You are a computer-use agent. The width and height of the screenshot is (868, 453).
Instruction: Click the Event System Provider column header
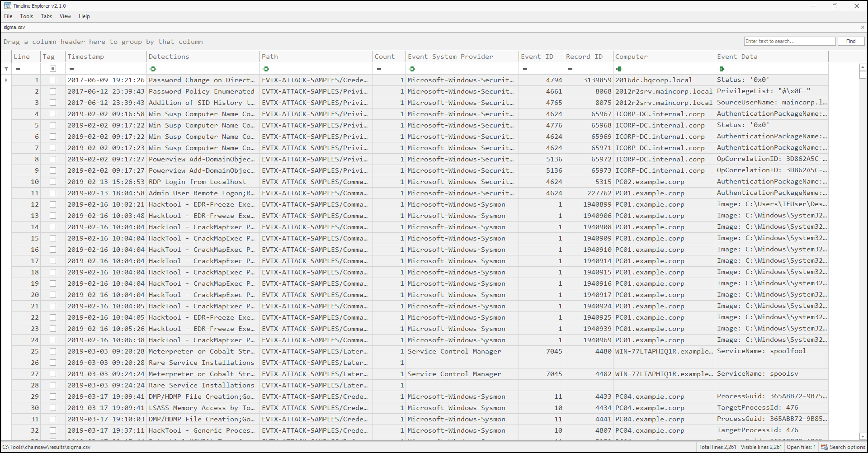(462, 57)
